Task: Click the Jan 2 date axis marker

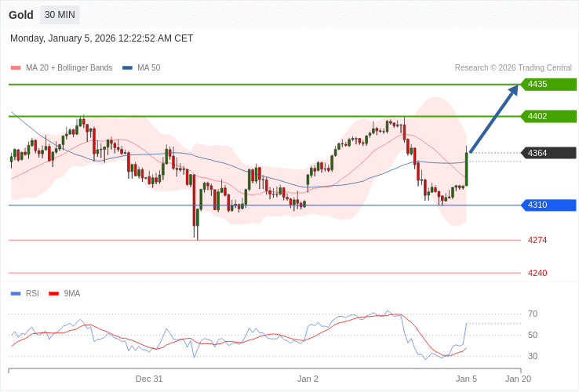Action: tap(308, 379)
